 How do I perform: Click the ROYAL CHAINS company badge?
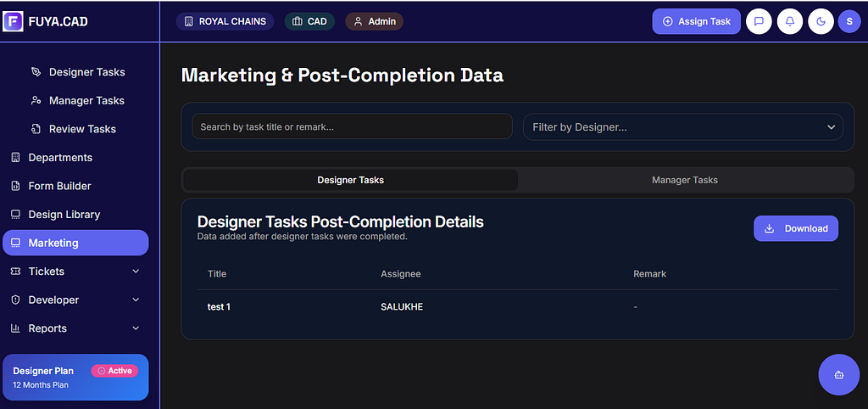(x=225, y=21)
